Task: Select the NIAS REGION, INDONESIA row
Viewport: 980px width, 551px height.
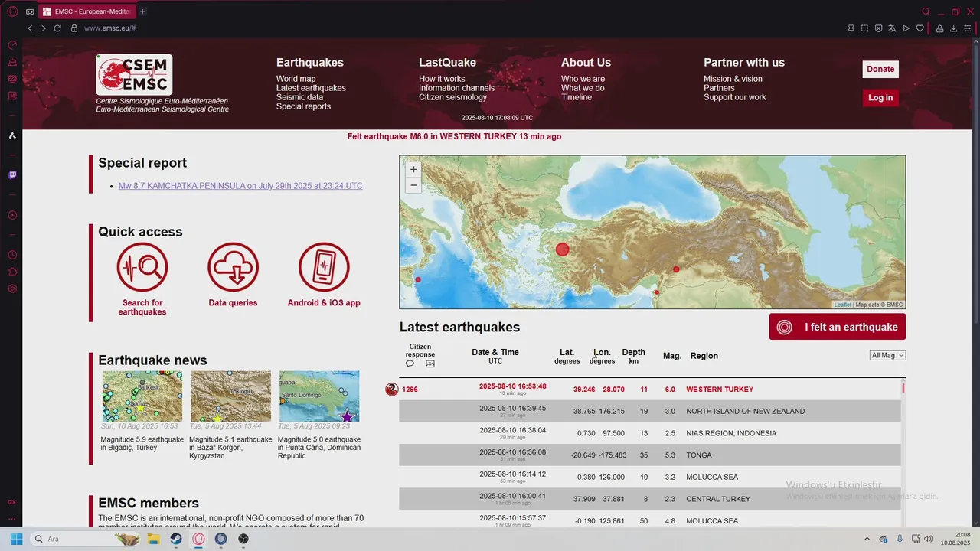Action: (649, 433)
